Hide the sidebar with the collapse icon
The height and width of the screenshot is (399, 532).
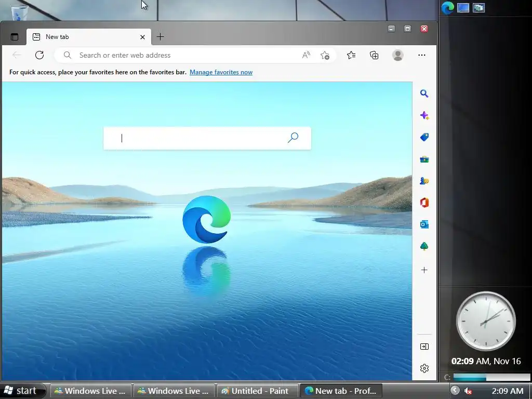click(x=424, y=347)
